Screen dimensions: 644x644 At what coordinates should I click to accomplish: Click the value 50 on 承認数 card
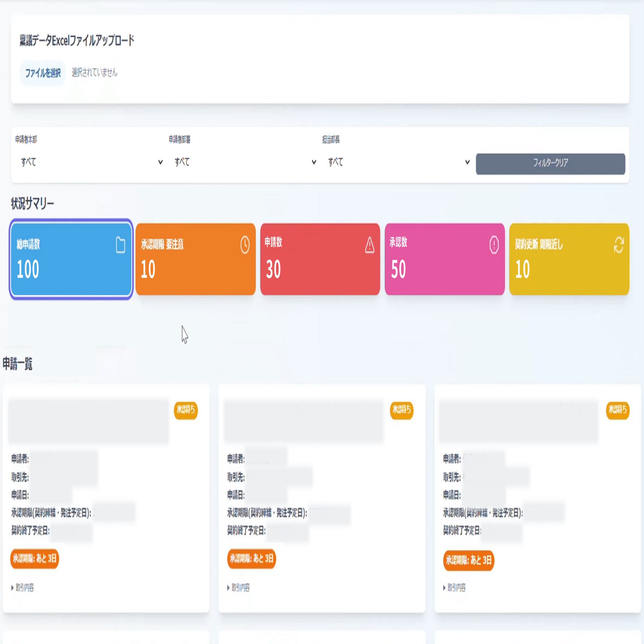point(398,270)
